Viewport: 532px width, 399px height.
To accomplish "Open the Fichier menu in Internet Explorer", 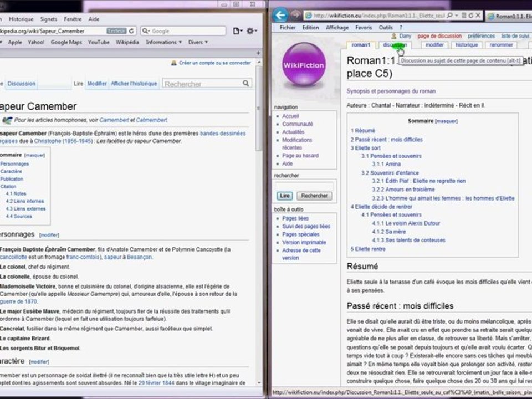I will [x=288, y=28].
